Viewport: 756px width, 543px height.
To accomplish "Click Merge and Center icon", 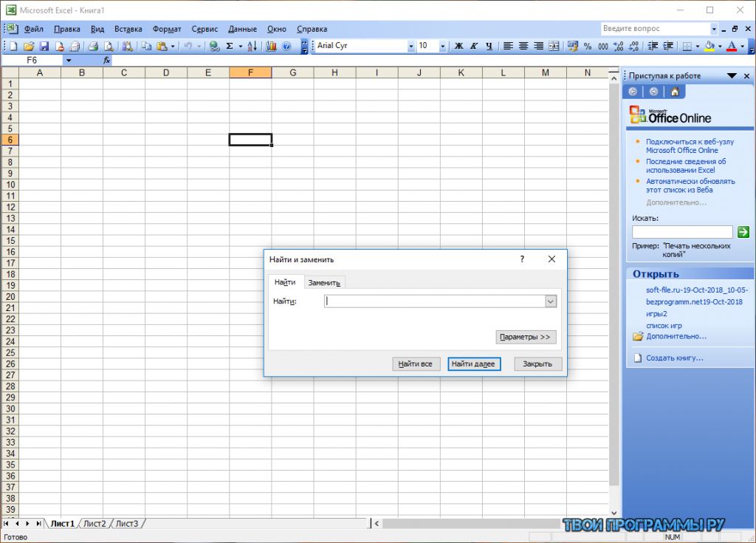I will 554,47.
